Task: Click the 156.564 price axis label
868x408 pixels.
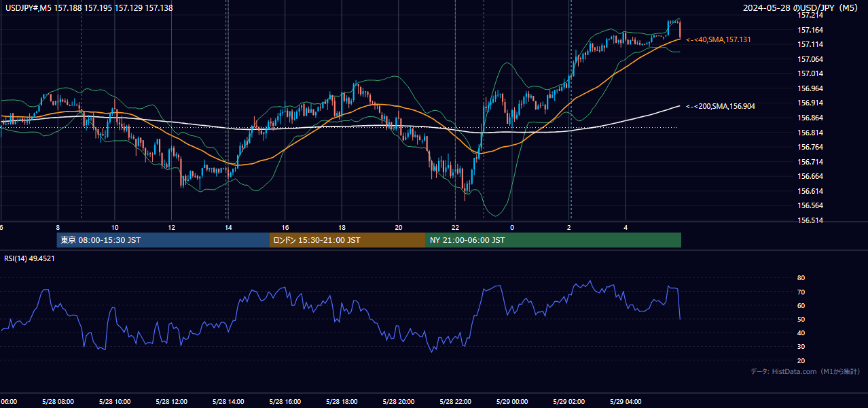Action: pos(810,205)
